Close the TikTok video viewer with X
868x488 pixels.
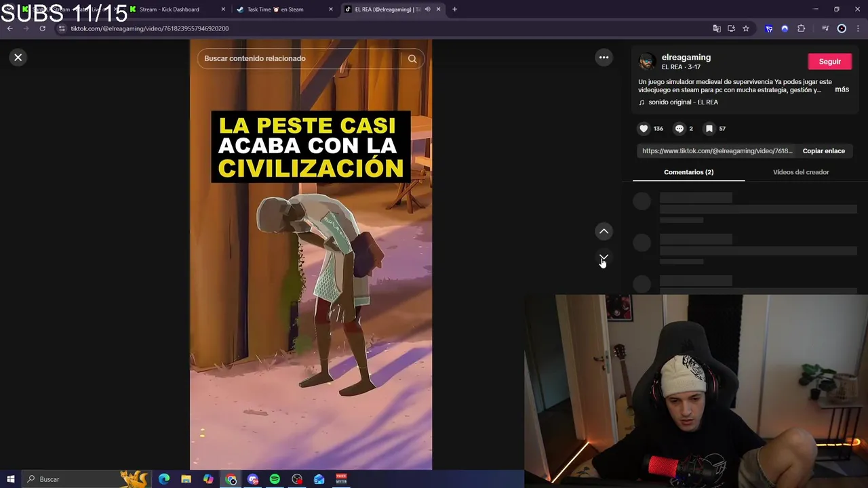(18, 58)
